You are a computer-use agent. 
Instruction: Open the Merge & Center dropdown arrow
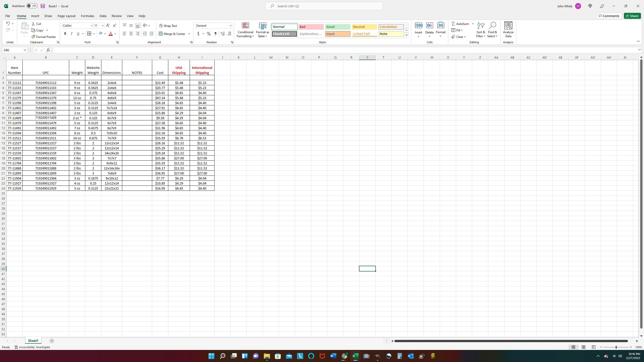pyautogui.click(x=189, y=34)
